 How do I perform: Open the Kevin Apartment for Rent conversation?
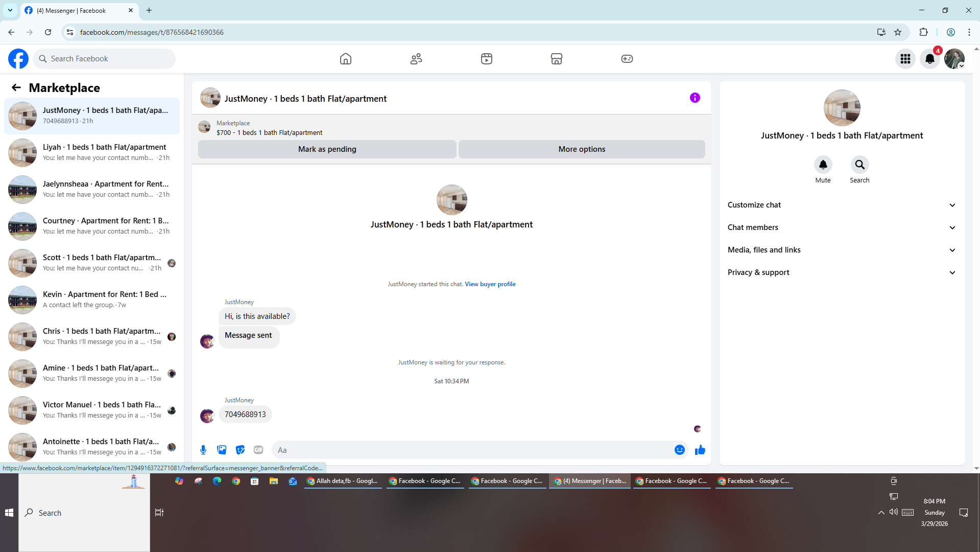92,300
